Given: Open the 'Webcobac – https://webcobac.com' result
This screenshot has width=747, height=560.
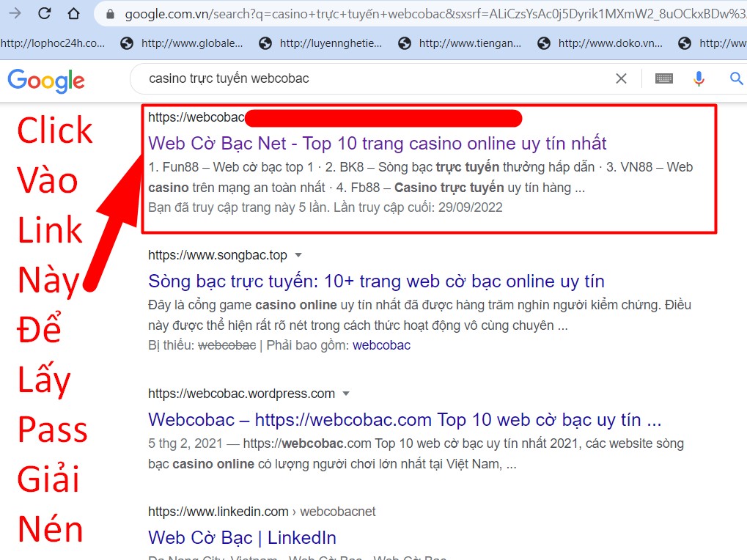Looking at the screenshot, I should [x=405, y=420].
